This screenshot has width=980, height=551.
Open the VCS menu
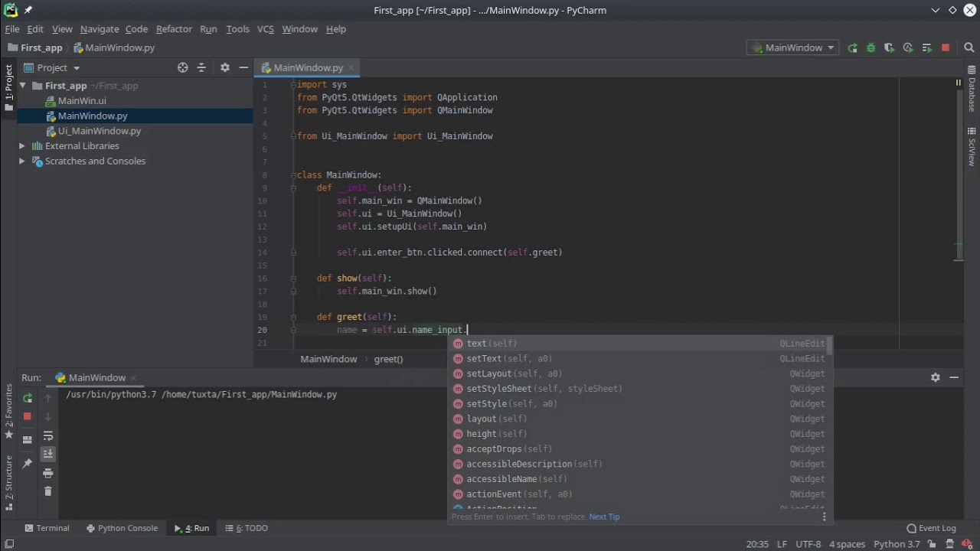(266, 29)
